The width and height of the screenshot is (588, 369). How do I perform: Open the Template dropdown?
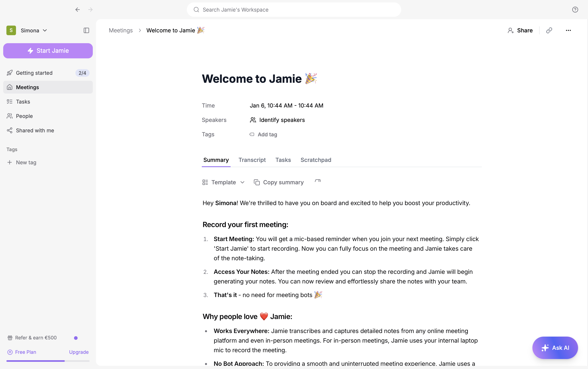coord(223,182)
